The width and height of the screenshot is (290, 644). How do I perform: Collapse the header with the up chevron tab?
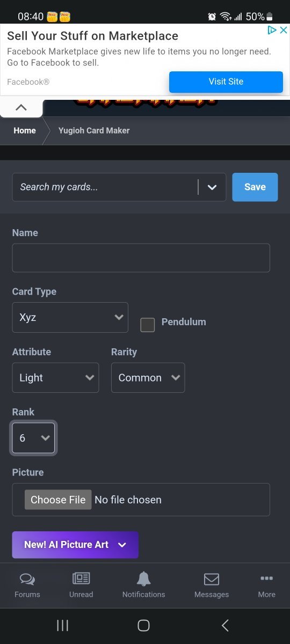[21, 107]
